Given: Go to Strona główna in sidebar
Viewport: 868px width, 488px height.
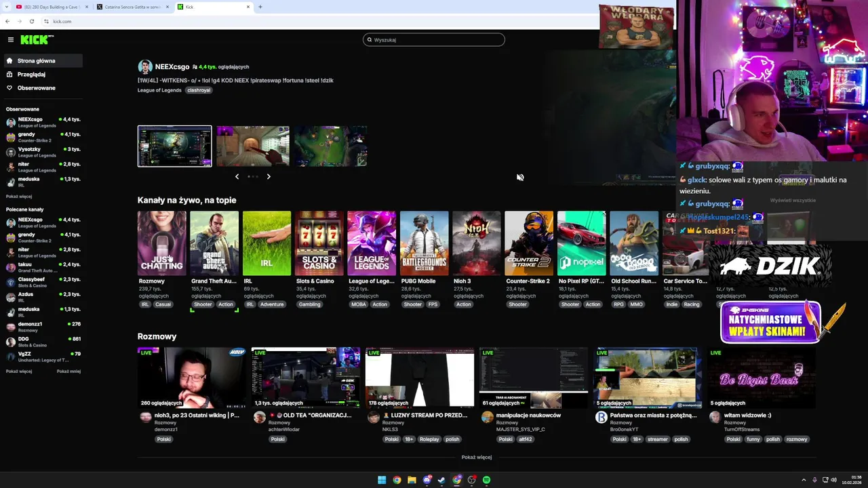Looking at the screenshot, I should (43, 61).
